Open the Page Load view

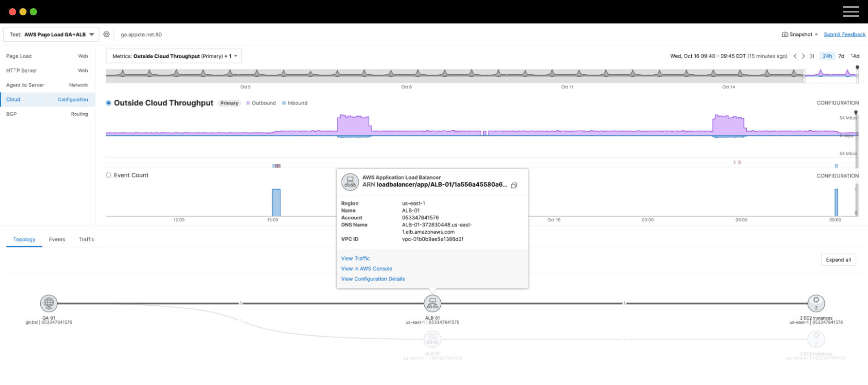[47, 56]
